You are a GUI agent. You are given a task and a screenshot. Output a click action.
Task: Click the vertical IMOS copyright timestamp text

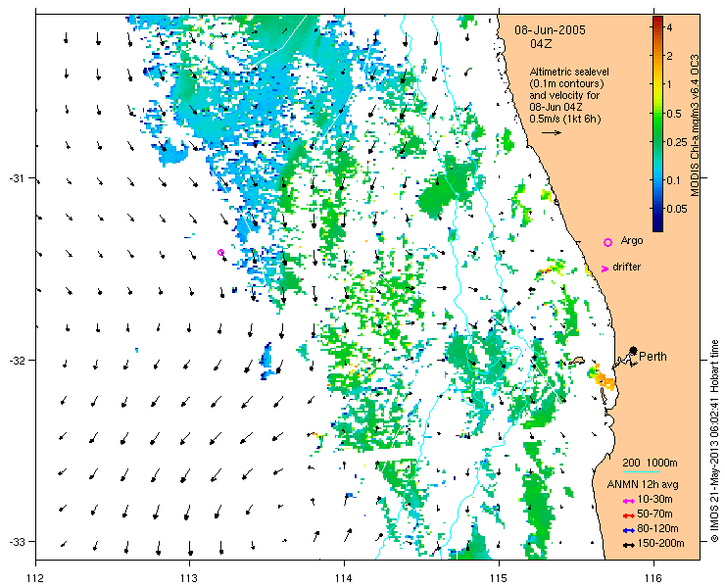pos(715,441)
